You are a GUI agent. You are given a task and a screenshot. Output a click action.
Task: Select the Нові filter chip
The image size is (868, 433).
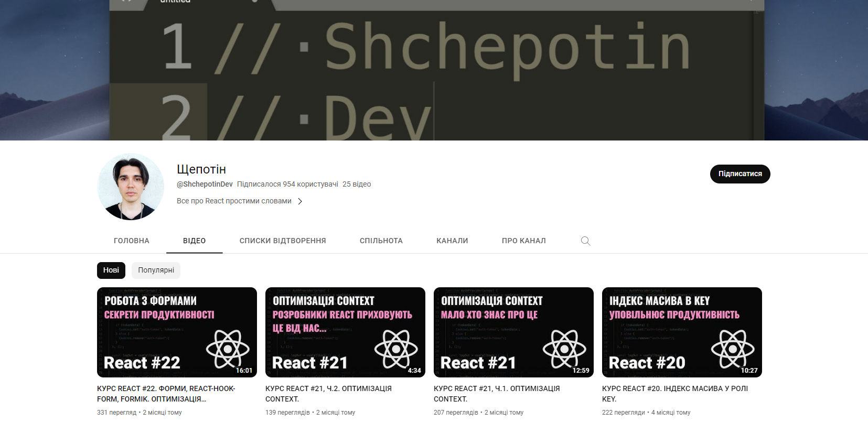coord(111,270)
